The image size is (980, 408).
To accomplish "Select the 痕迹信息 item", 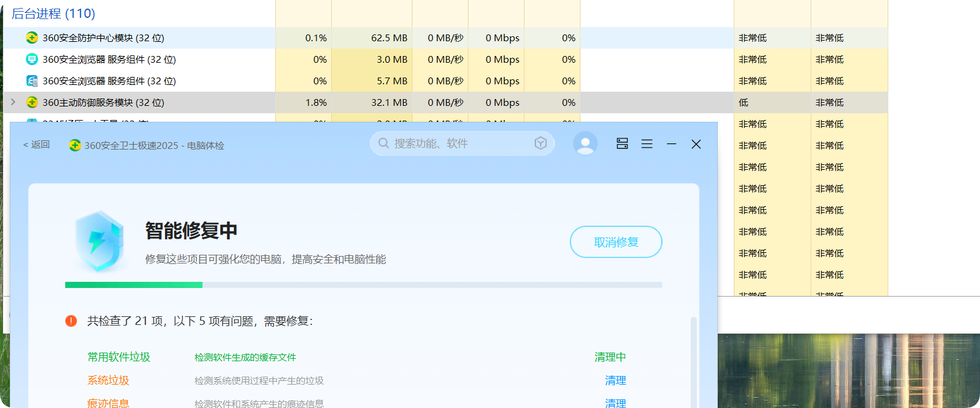I will click(108, 403).
